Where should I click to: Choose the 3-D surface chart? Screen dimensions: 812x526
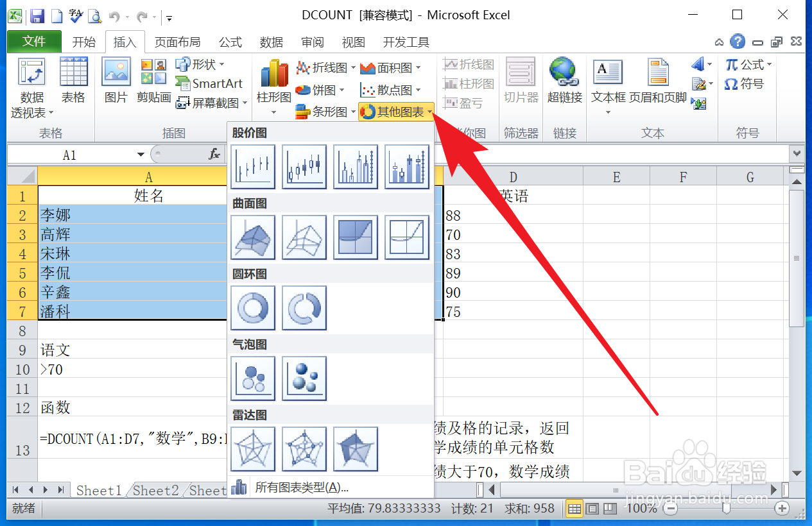(253, 237)
